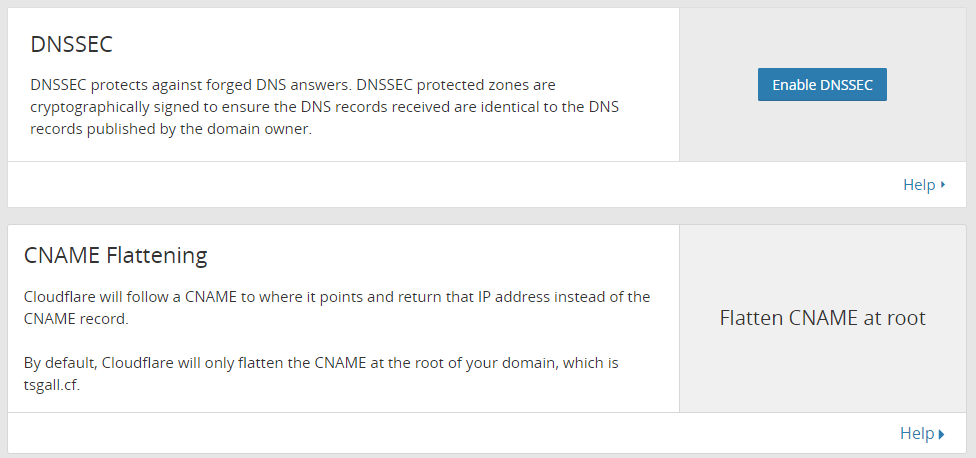Click the DNSSEC description paragraph
Image resolution: width=976 pixels, height=458 pixels.
click(325, 107)
